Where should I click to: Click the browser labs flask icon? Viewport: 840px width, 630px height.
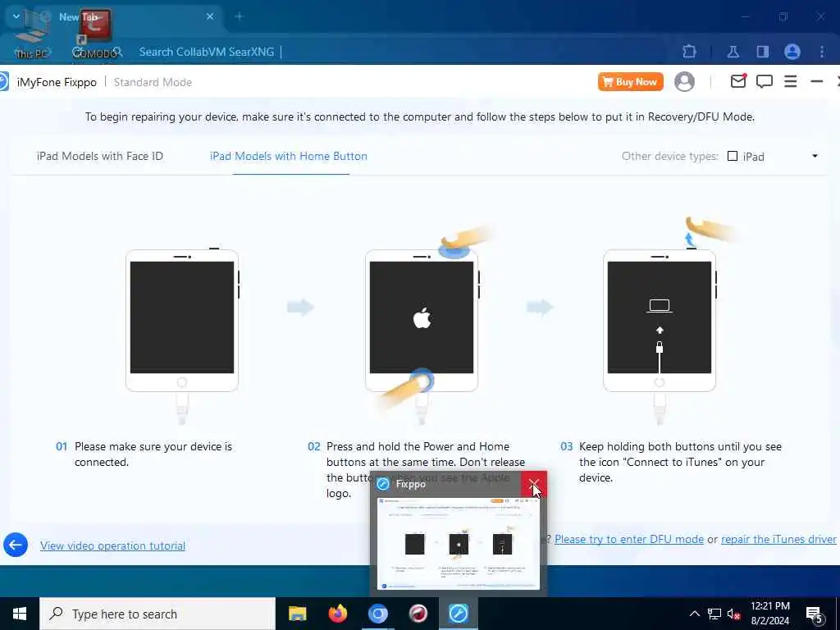pyautogui.click(x=733, y=52)
